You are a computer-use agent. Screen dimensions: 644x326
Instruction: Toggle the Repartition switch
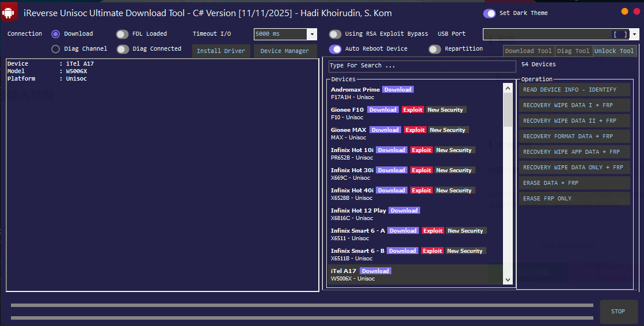[435, 49]
